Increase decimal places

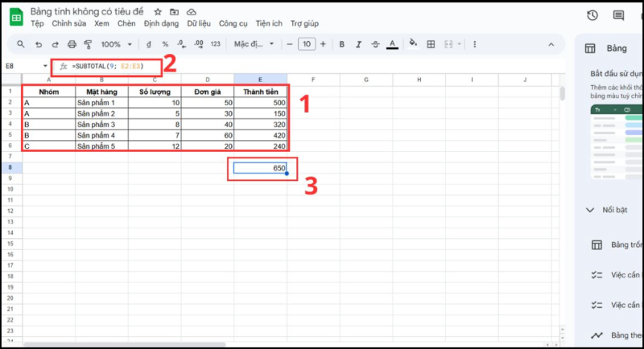199,44
